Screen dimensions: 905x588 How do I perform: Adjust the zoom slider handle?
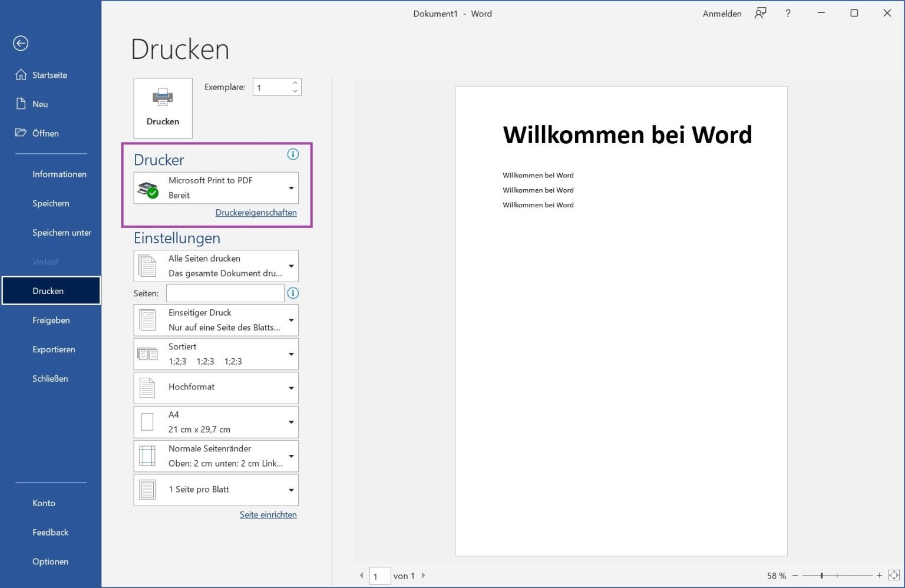(x=821, y=576)
